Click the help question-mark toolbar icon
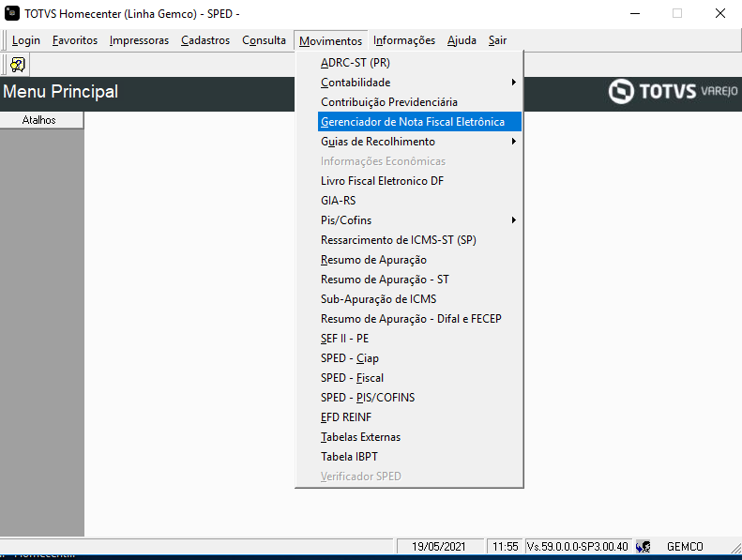This screenshot has width=742, height=560. click(18, 65)
